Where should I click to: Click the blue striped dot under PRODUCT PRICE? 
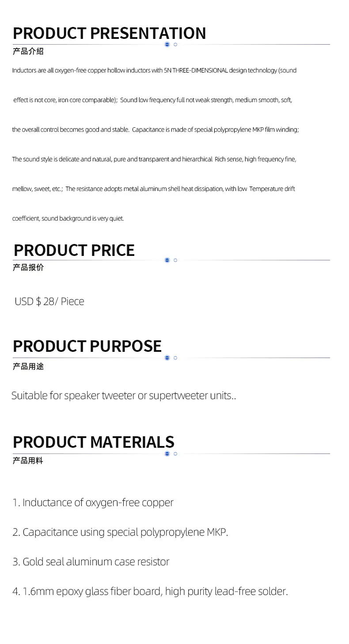point(167,260)
